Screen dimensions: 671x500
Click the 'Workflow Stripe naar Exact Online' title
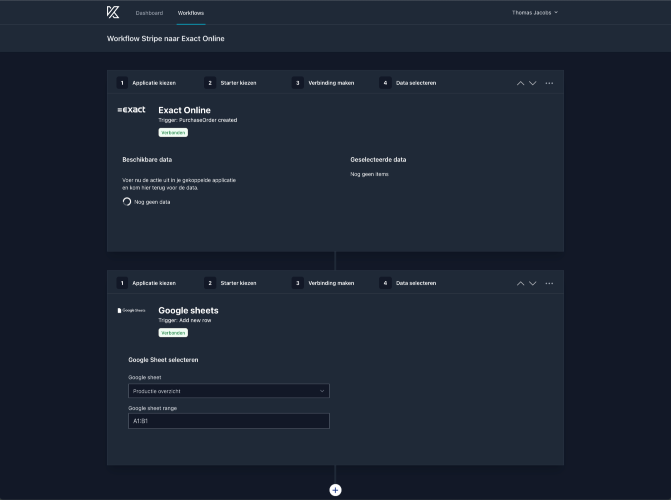[x=166, y=39]
